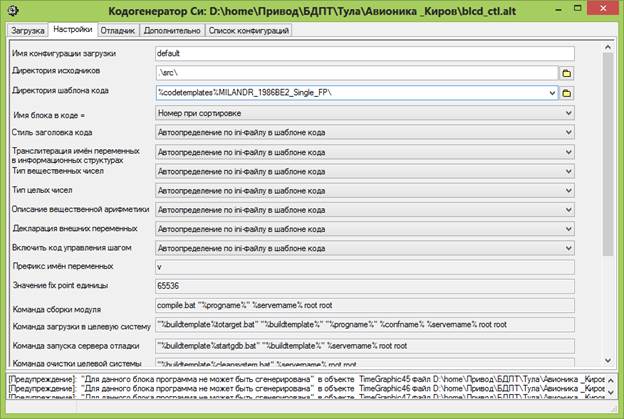The height and width of the screenshot is (419, 624).
Task: Browse folder for Директория исходников
Action: pyautogui.click(x=565, y=74)
